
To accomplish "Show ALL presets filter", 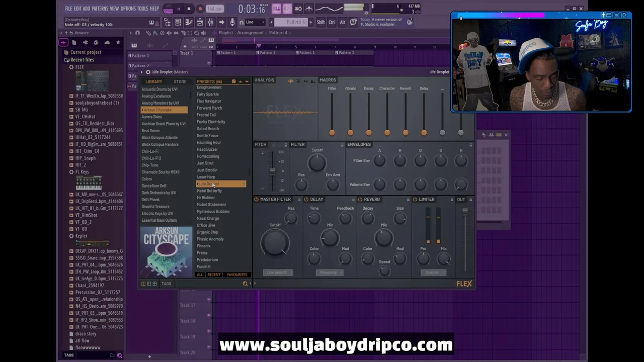I will [x=200, y=275].
